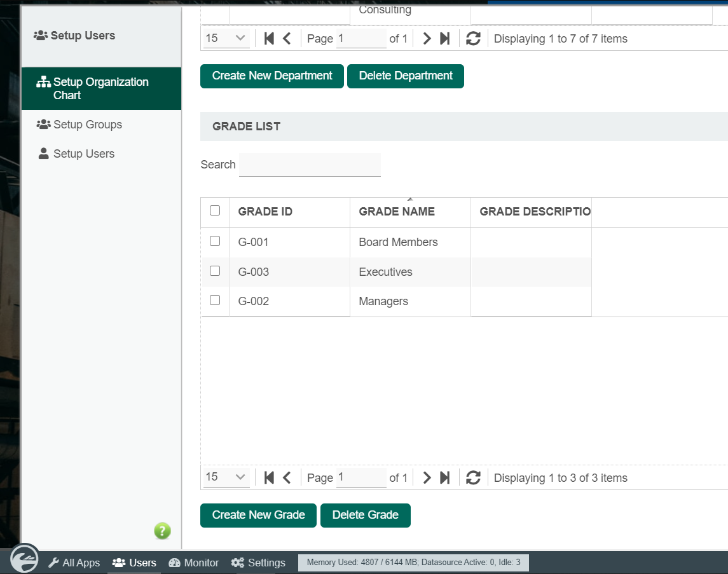The width and height of the screenshot is (728, 574).
Task: Click the Joget logo in bottom bar
Action: pyautogui.click(x=25, y=559)
